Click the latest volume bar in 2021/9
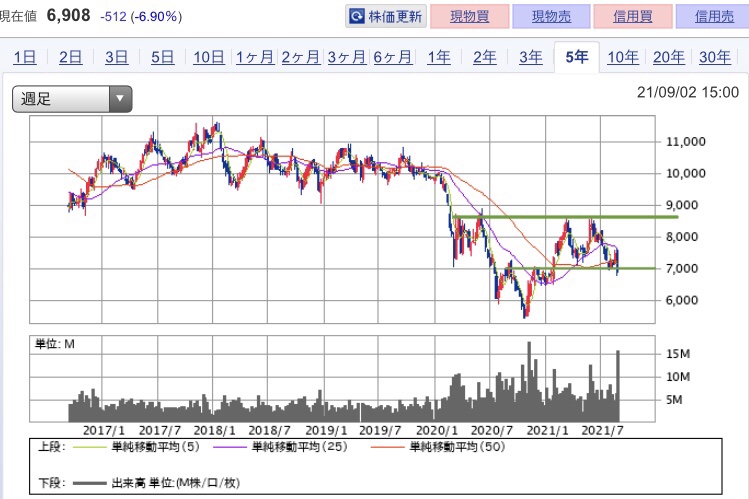749x499 pixels. 618,386
